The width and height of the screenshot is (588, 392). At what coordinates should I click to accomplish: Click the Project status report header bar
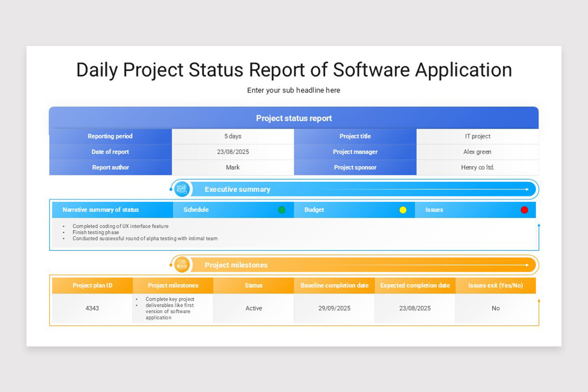pos(294,118)
